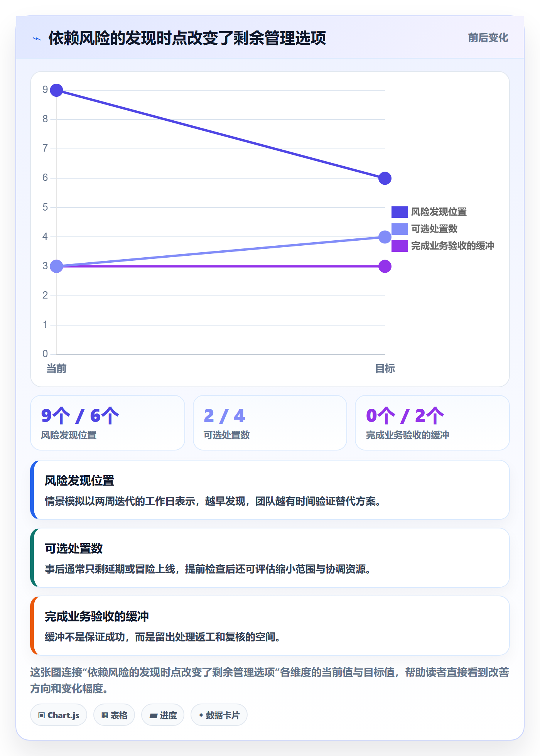Toggle the 可选处置数 legend swatch
Image resolution: width=540 pixels, height=756 pixels.
click(x=399, y=229)
